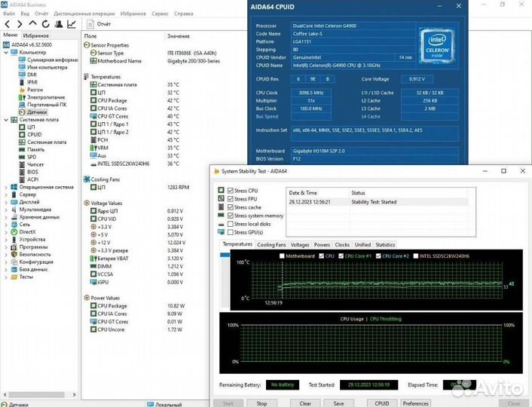The width and height of the screenshot is (532, 407).
Task: Toggle Stress CPU checkbox
Action: point(231,191)
